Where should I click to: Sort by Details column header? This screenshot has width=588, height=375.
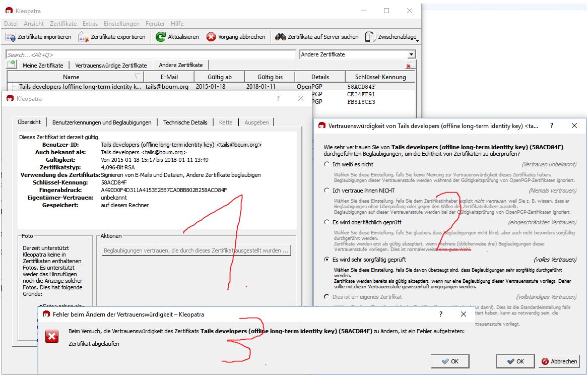click(320, 77)
